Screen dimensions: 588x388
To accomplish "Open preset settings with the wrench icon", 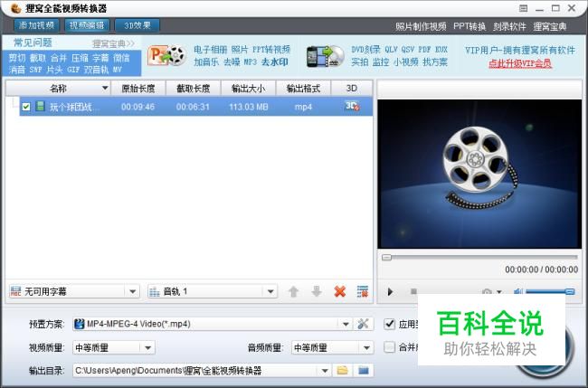I will tap(363, 324).
